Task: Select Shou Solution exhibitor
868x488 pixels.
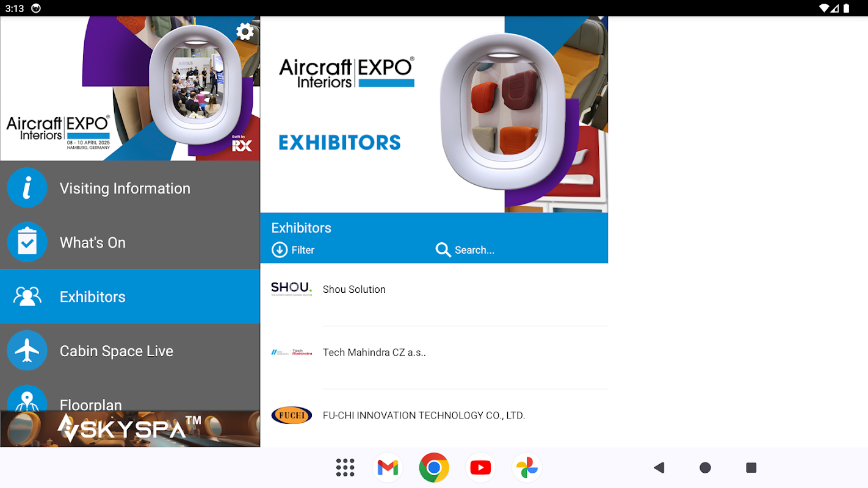Action: point(434,295)
